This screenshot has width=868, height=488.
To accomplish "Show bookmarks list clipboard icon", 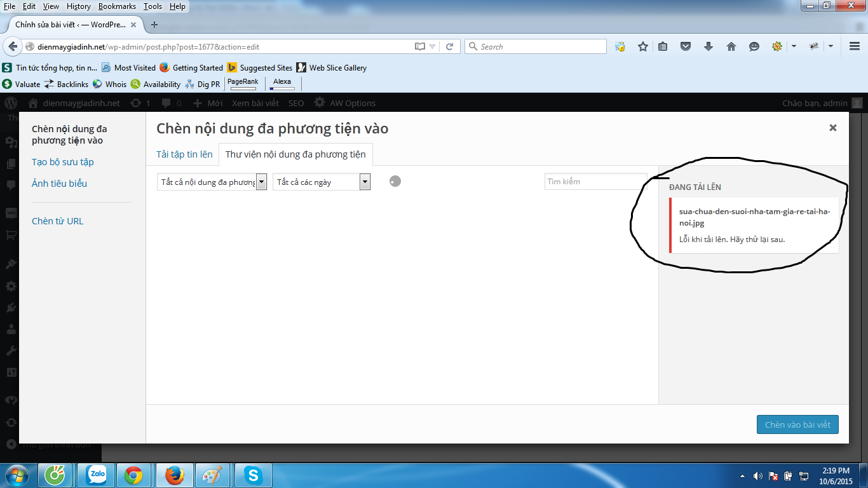I will (663, 46).
